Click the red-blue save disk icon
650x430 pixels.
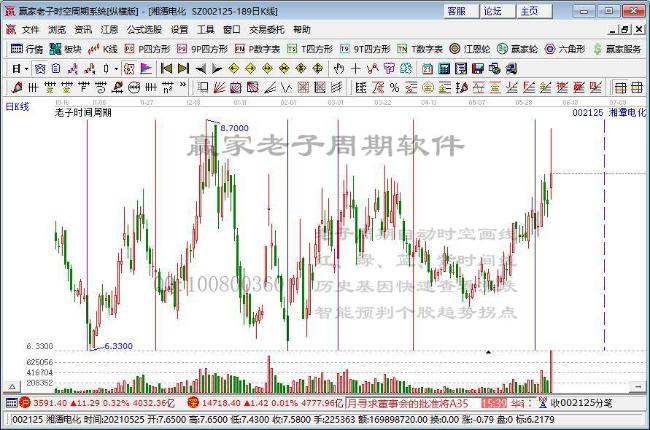pyautogui.click(x=478, y=68)
